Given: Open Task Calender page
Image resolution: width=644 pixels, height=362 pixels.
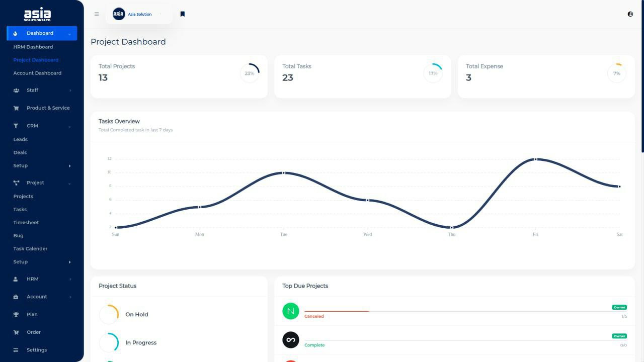Looking at the screenshot, I should 30,248.
